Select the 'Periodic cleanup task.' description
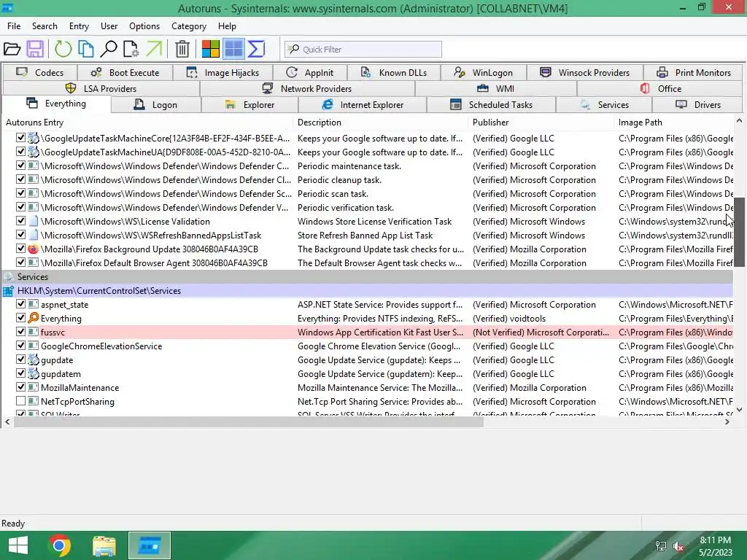Viewport: 747px width, 560px height. [339, 180]
